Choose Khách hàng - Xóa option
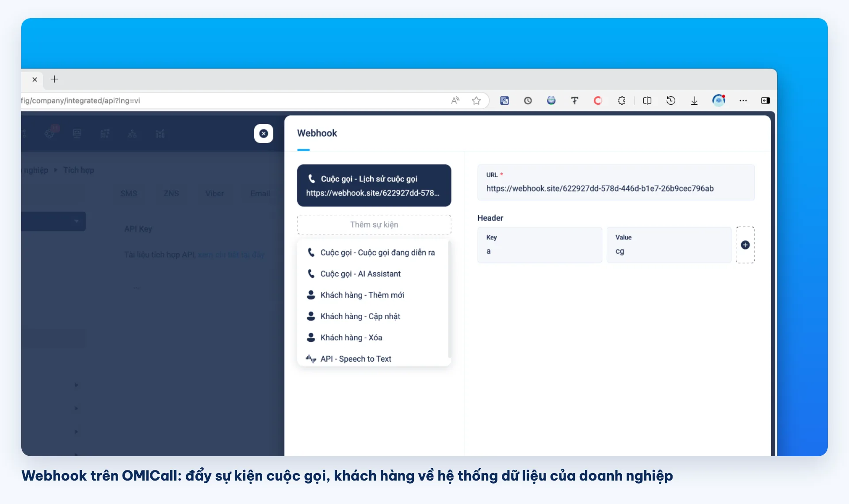The width and height of the screenshot is (849, 504). (374, 337)
